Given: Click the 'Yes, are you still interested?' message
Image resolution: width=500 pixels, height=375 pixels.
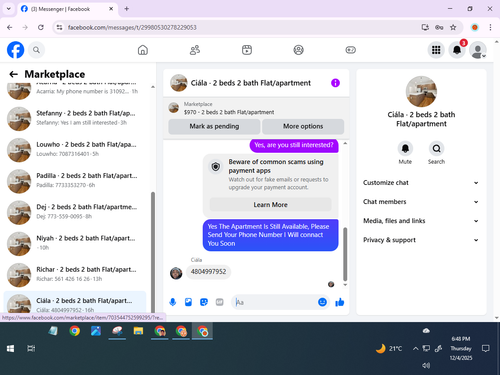Looking at the screenshot, I should (294, 145).
